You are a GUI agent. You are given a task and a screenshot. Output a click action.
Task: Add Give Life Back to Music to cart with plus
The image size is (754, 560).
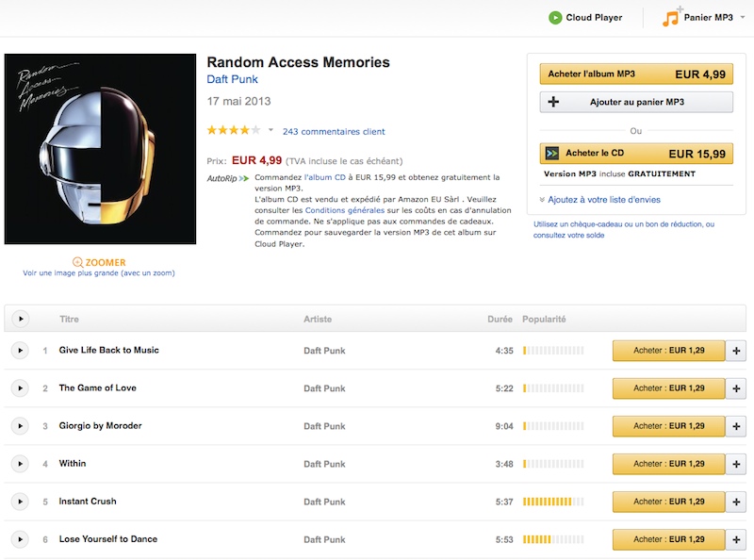pos(736,351)
